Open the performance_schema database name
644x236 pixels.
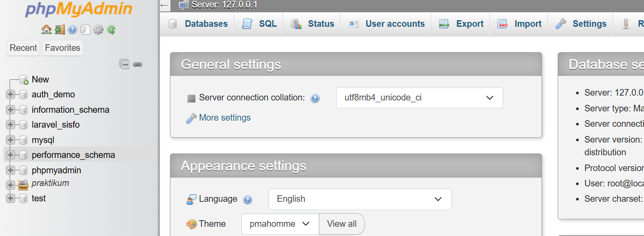pos(73,155)
